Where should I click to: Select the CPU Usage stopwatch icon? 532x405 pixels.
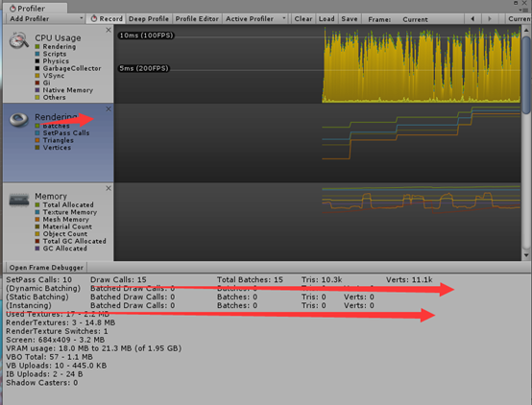[18, 40]
